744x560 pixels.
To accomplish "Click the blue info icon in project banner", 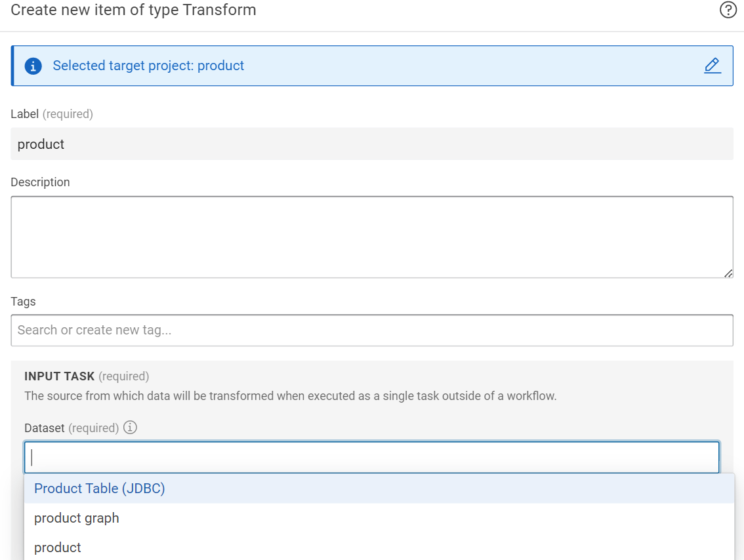I will click(x=33, y=66).
